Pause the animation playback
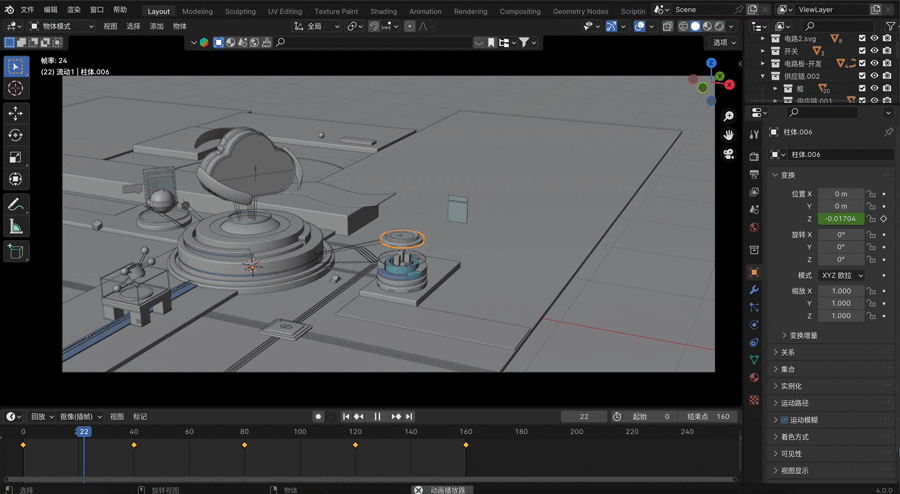The image size is (900, 494). (377, 417)
